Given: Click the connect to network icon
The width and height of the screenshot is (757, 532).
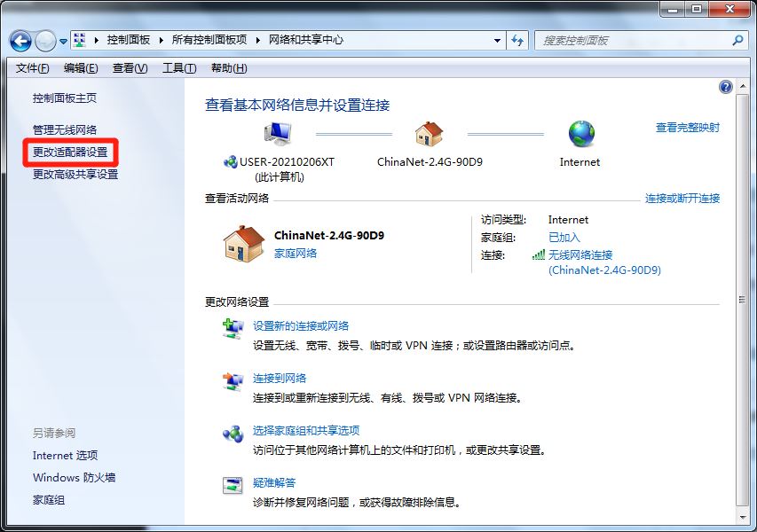Looking at the screenshot, I should (233, 379).
